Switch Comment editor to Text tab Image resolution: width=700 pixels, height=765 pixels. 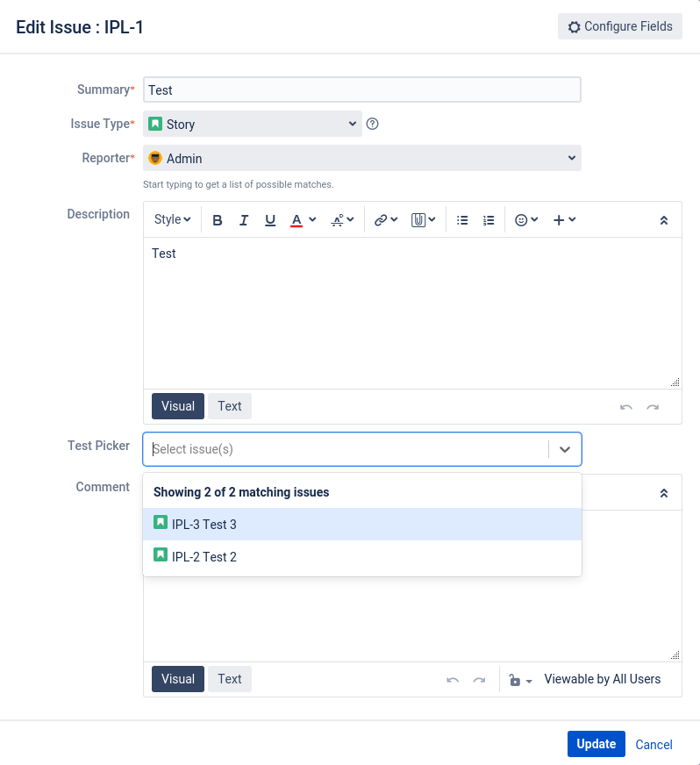230,679
